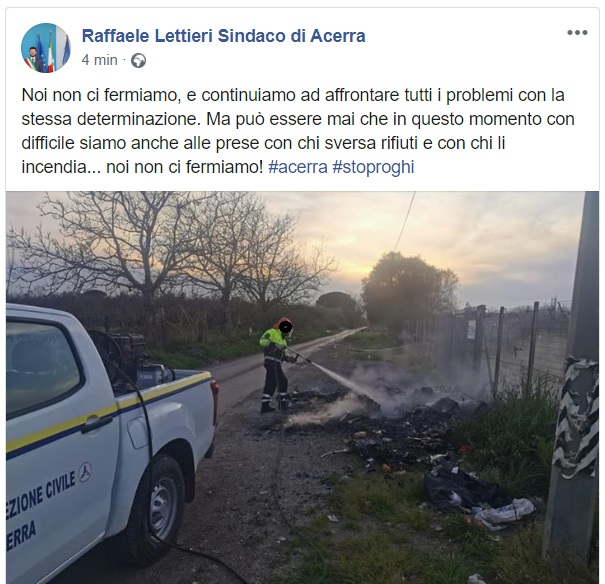
Task: Open Raffaele Lettieri's profile picture
Action: click(x=46, y=48)
